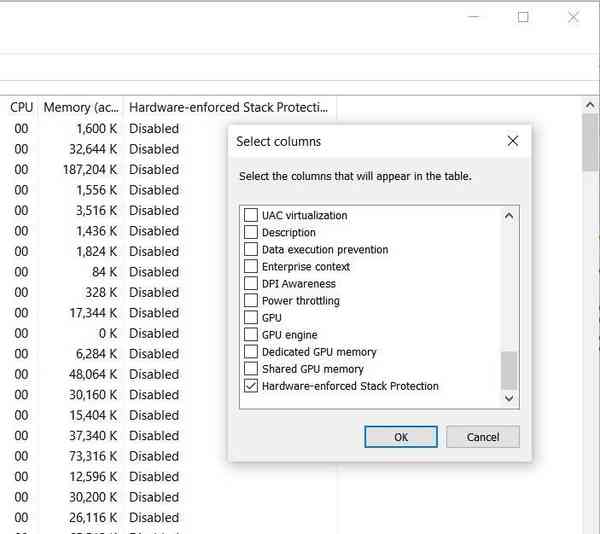This screenshot has width=600, height=534.
Task: Click Cancel in Select columns
Action: 482,437
